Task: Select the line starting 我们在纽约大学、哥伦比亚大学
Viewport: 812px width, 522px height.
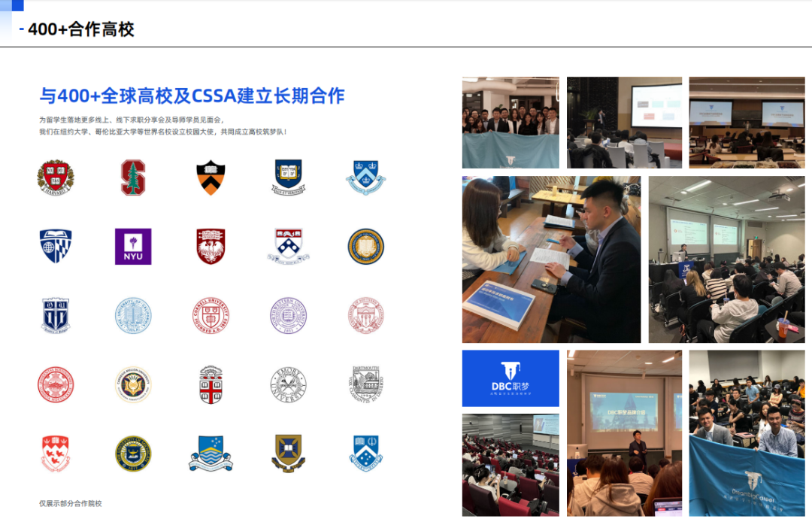Action: pos(163,132)
